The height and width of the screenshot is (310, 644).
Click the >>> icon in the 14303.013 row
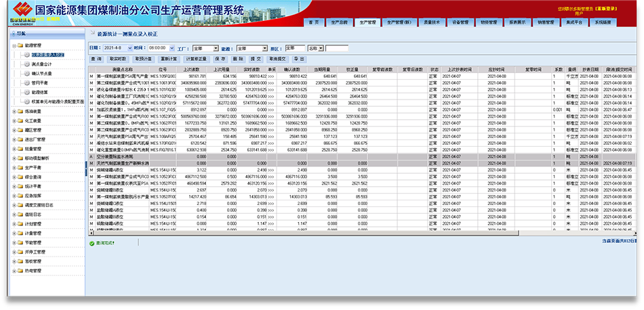(x=270, y=197)
